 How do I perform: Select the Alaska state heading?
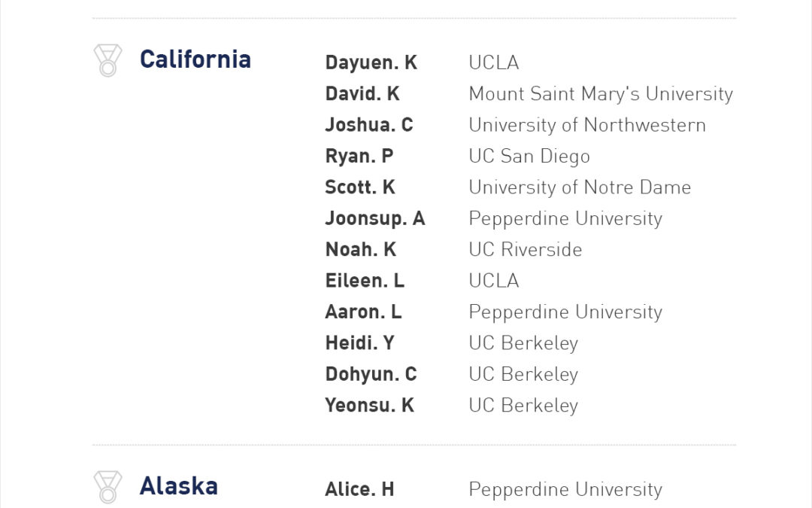(179, 486)
